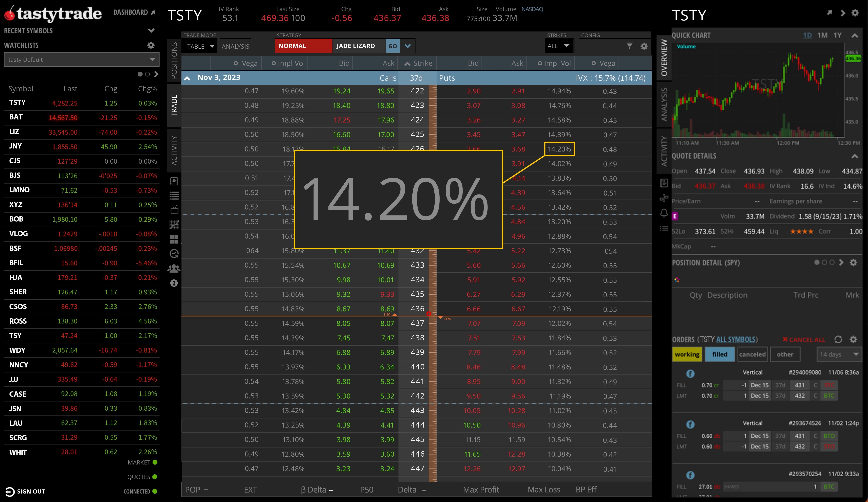Toggle the filled orders filter
Viewport: 868px width, 502px height.
(x=720, y=354)
